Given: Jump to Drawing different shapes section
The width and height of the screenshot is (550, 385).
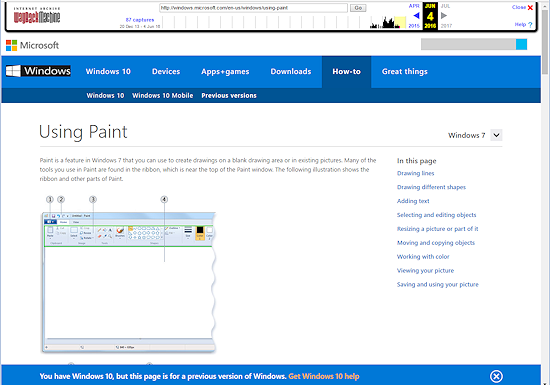Looking at the screenshot, I should pos(431,187).
